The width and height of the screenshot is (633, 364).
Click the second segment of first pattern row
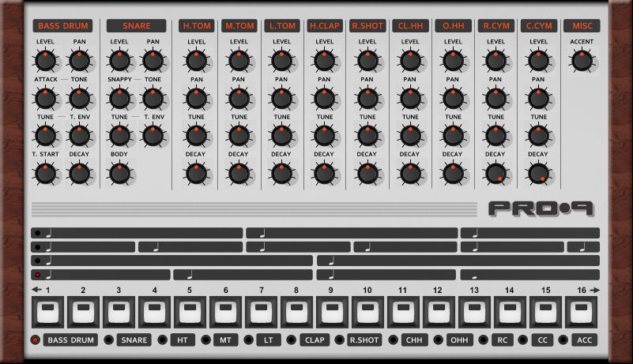click(352, 233)
